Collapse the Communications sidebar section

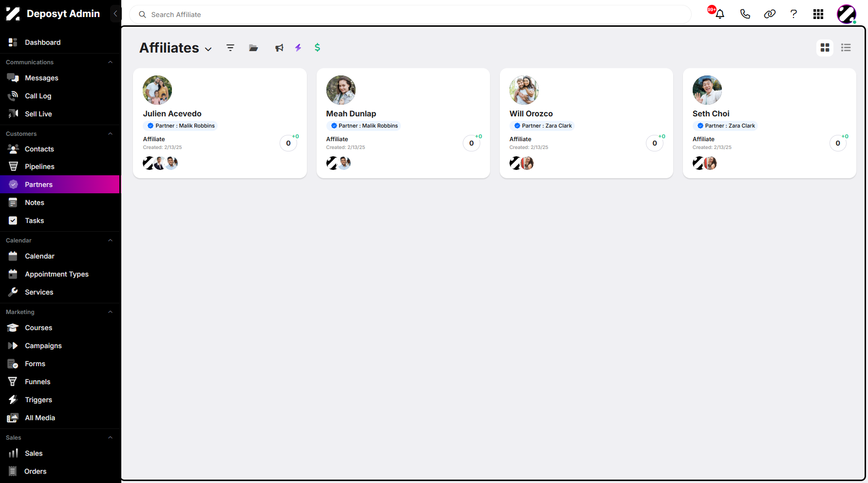111,62
